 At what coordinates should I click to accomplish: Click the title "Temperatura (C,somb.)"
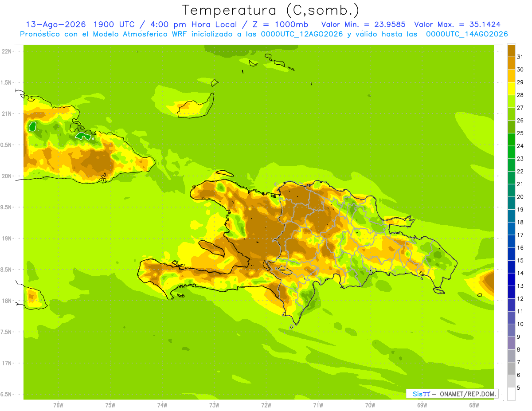(271, 11)
